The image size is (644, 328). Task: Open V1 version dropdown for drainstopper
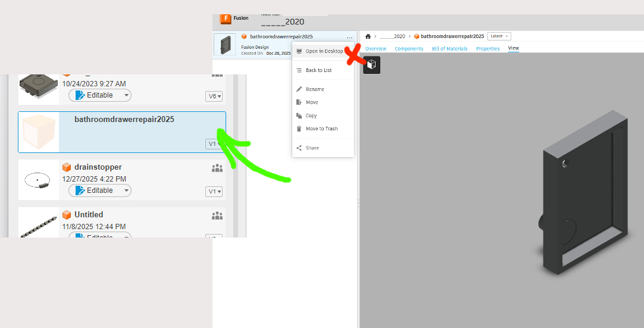214,192
